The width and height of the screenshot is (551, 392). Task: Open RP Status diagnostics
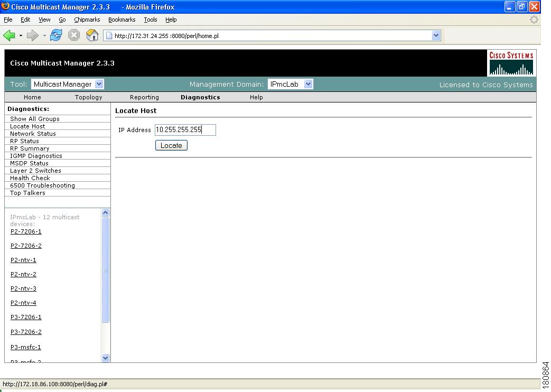pos(58,141)
